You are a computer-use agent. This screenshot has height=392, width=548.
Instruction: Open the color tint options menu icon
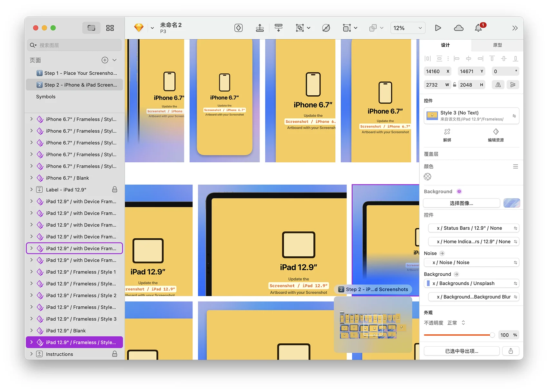click(515, 167)
